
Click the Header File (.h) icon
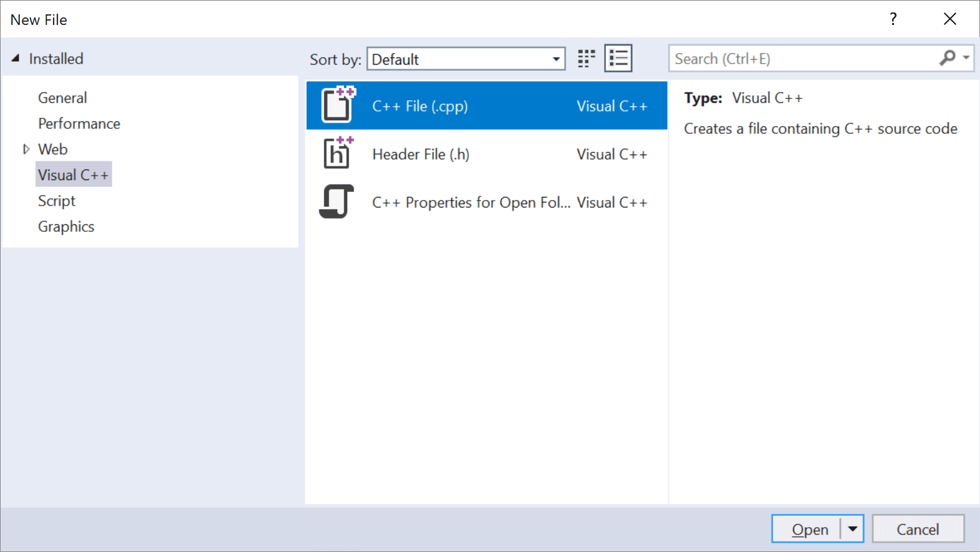[338, 153]
